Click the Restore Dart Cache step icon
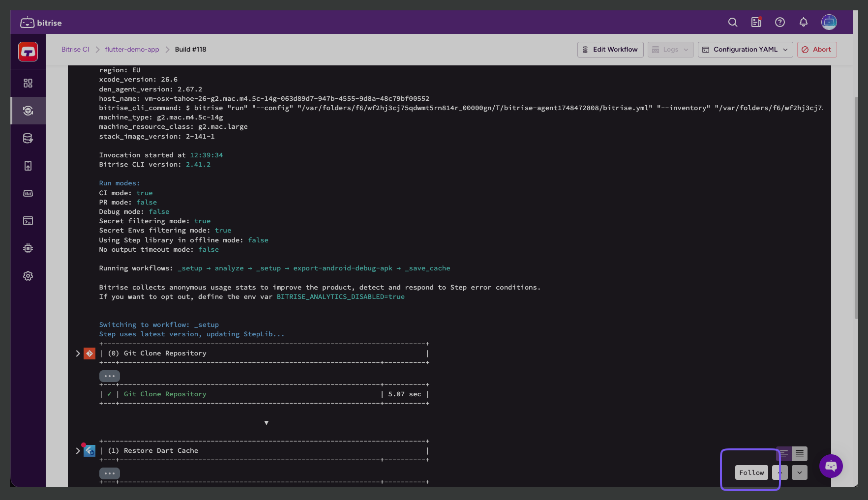Screen dimensions: 868x500 point(90,451)
